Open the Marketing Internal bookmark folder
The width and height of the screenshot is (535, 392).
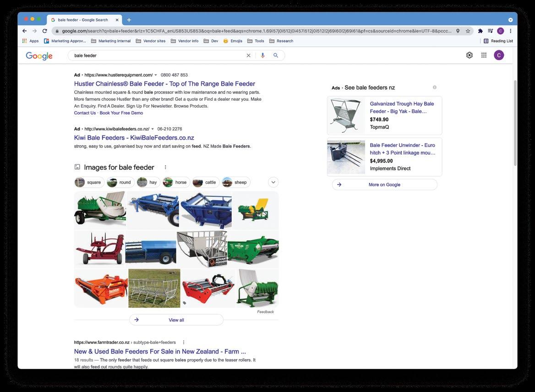(111, 41)
